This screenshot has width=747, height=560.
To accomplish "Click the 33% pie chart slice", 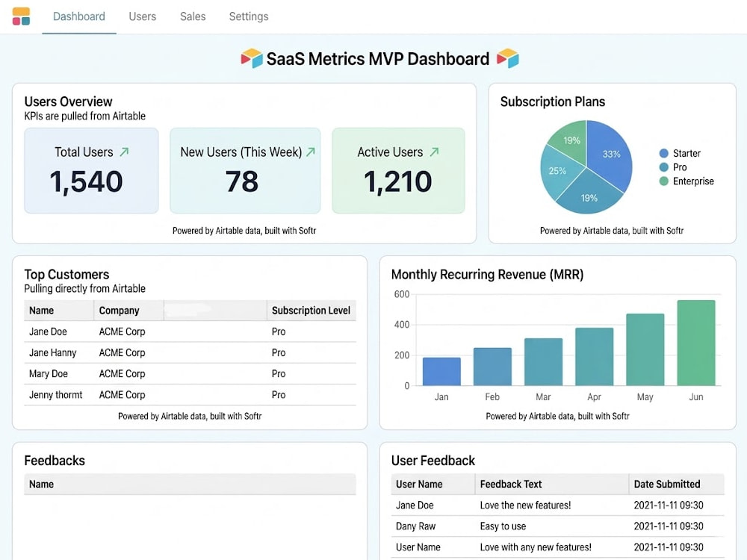I will point(608,155).
